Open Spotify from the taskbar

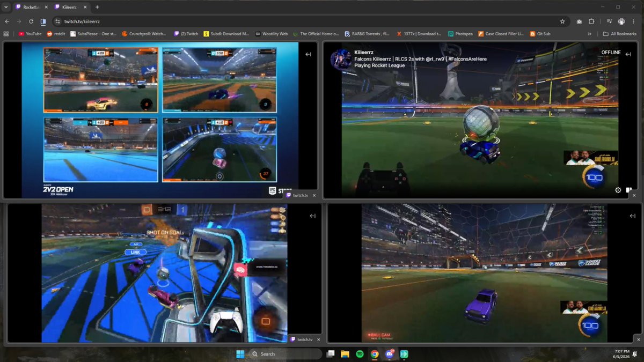click(360, 354)
